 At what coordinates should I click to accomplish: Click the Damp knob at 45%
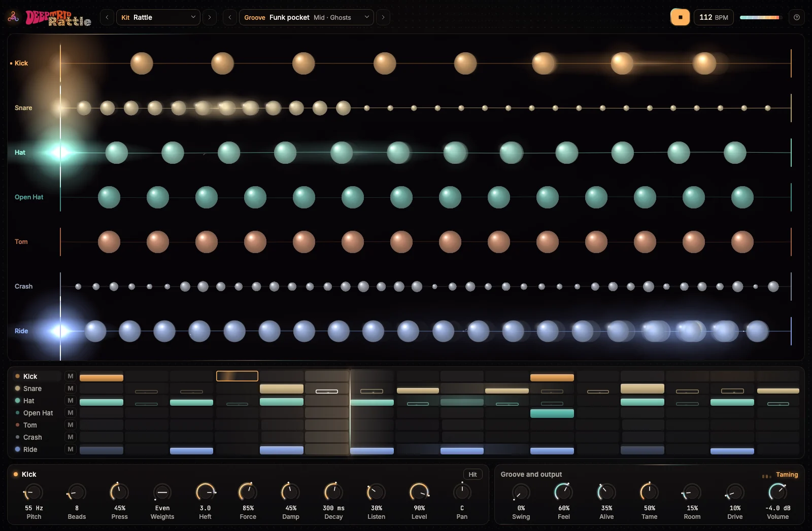tap(291, 492)
